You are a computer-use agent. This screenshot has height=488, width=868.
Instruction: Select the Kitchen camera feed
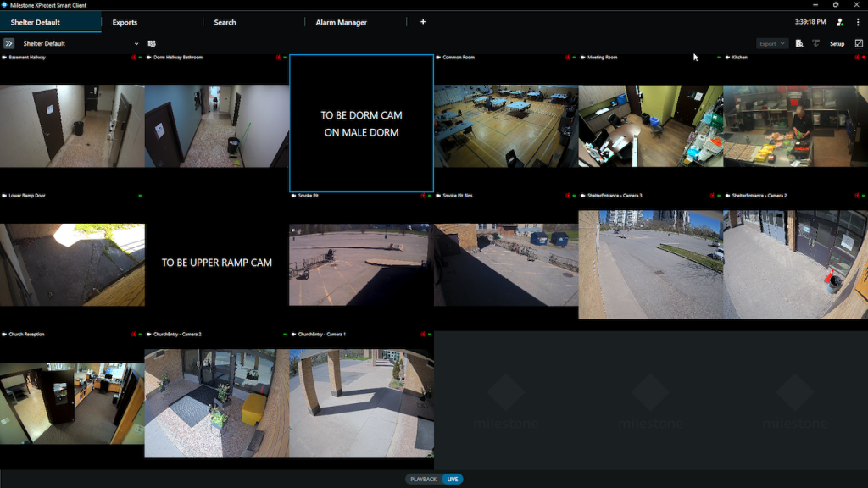tap(795, 125)
